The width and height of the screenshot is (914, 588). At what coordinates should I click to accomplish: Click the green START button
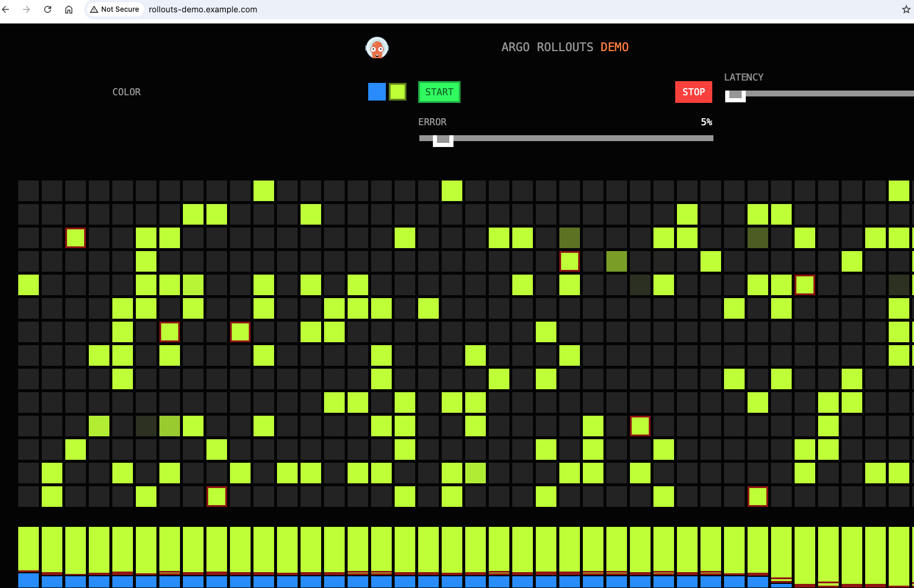pyautogui.click(x=439, y=92)
